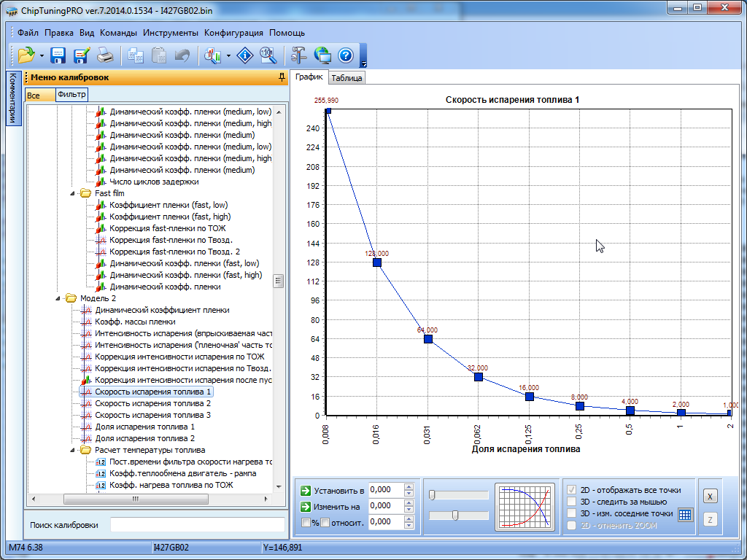Image resolution: width=747 pixels, height=560 pixels.
Task: Open settings with the hammer and wrench icon
Action: tap(299, 55)
